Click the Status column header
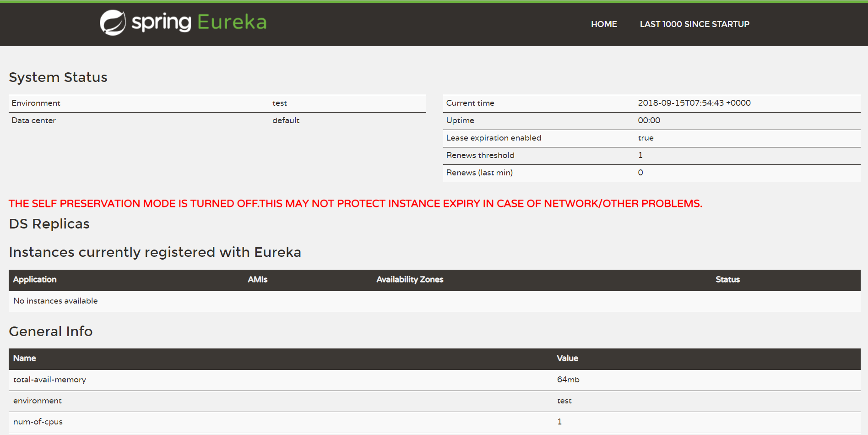 727,280
